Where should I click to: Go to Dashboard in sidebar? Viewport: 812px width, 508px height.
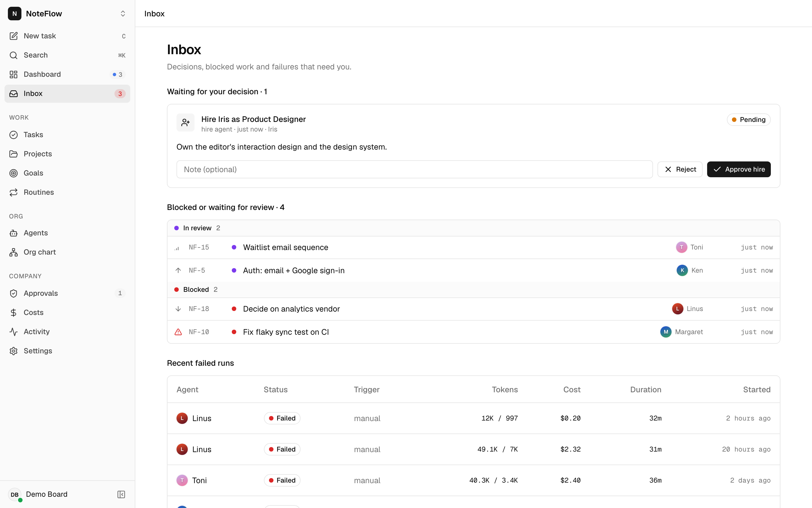(x=67, y=74)
